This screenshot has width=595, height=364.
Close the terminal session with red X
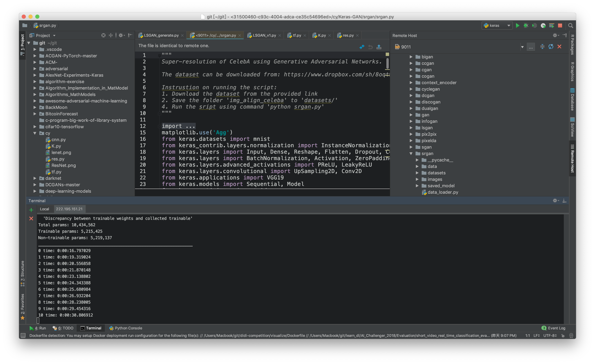[x=31, y=219]
